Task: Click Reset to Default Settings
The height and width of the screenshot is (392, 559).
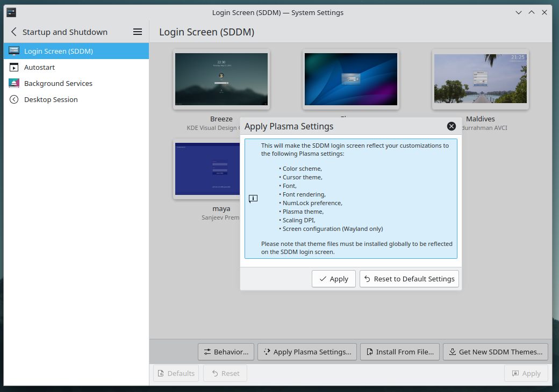Action: click(409, 279)
